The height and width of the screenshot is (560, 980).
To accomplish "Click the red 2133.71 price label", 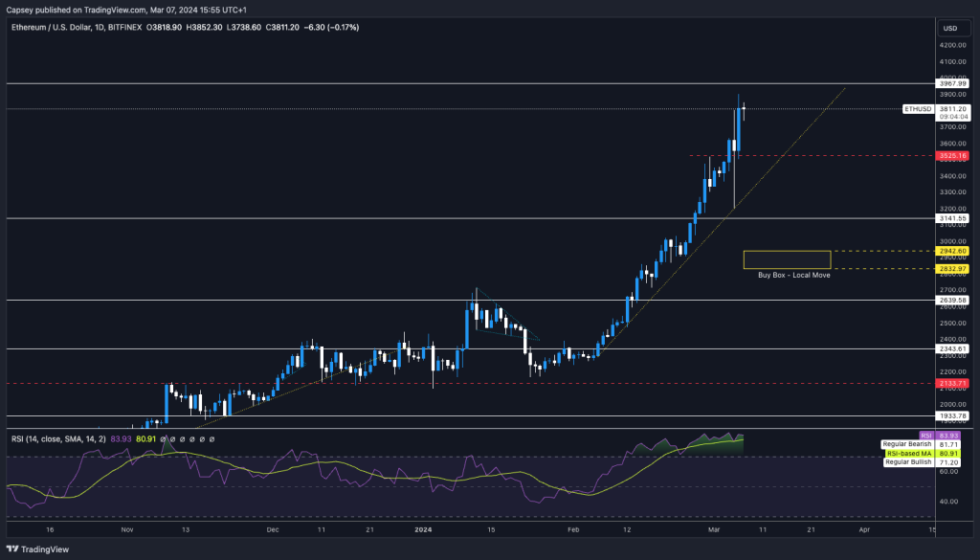I will click(950, 383).
